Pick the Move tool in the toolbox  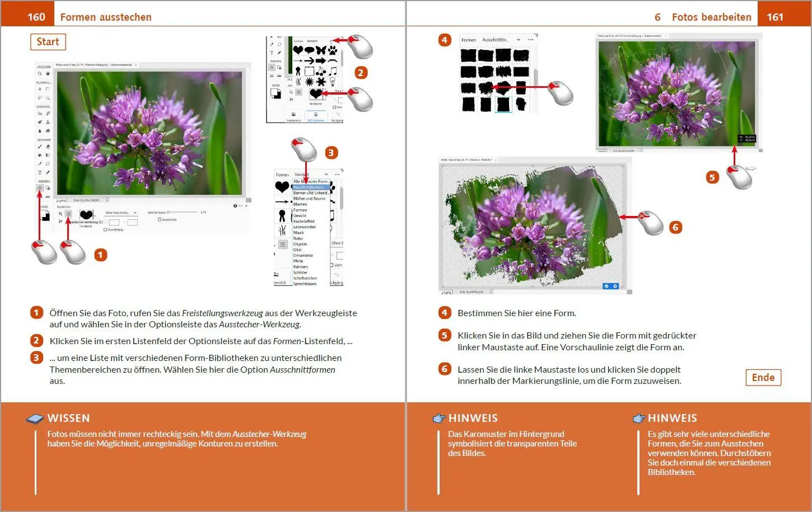40,89
